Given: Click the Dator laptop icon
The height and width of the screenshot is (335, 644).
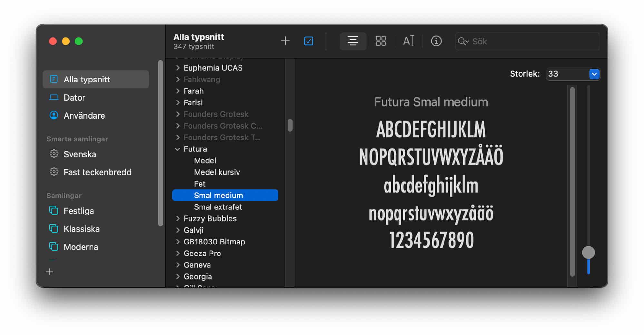Looking at the screenshot, I should tap(54, 97).
